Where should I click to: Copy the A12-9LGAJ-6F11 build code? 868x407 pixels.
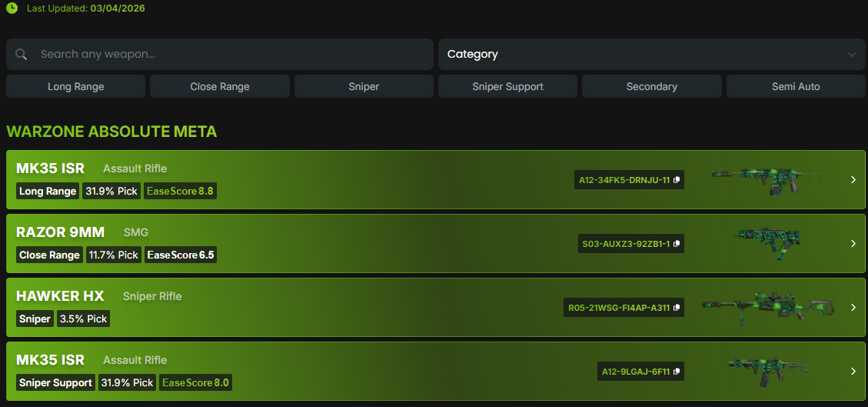pyautogui.click(x=677, y=372)
